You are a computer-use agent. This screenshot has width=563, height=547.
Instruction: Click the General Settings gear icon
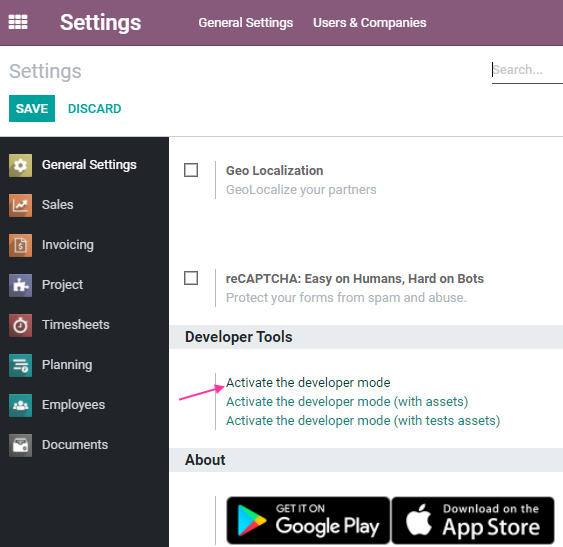(x=20, y=165)
